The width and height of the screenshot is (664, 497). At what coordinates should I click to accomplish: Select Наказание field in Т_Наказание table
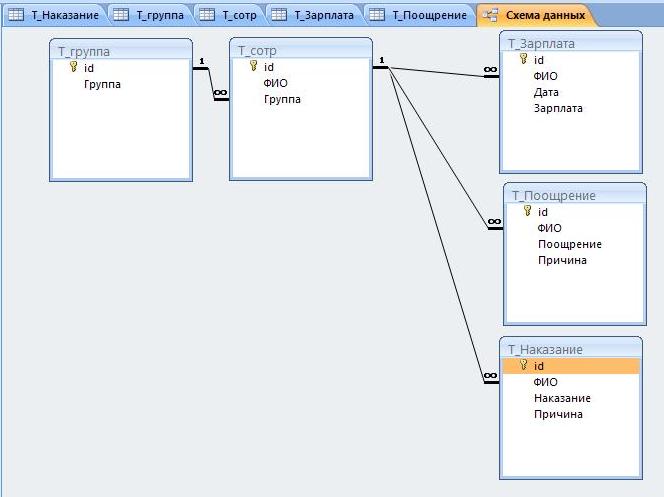[x=571, y=398]
